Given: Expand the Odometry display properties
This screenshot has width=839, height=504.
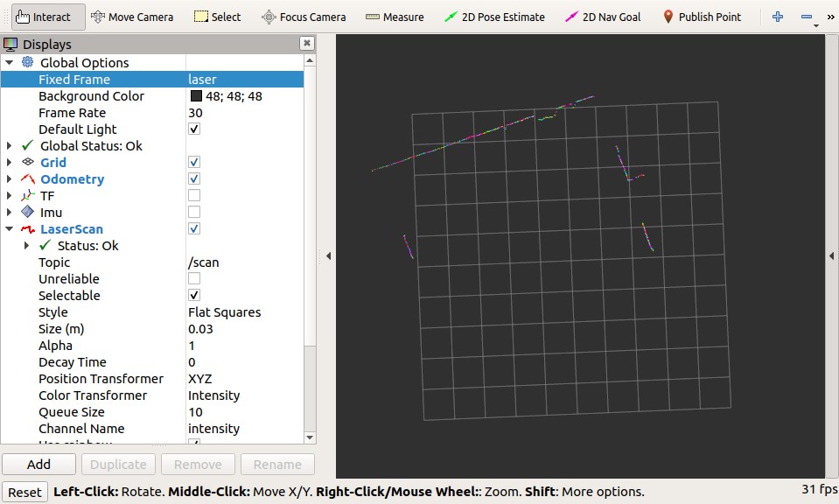Looking at the screenshot, I should (9, 178).
